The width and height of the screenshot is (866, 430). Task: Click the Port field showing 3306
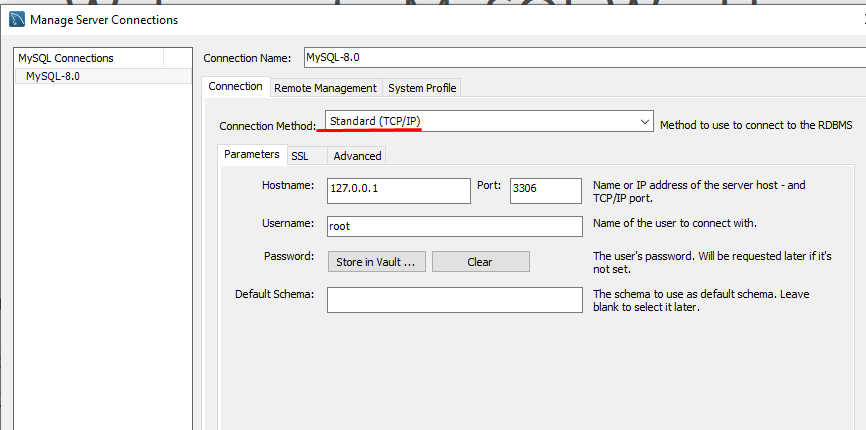point(545,191)
